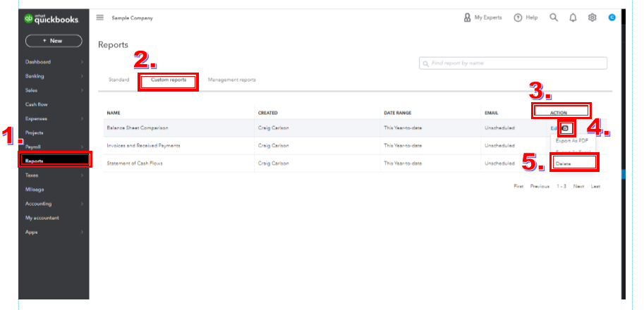Choose Delete from the action dropdown

(x=563, y=163)
